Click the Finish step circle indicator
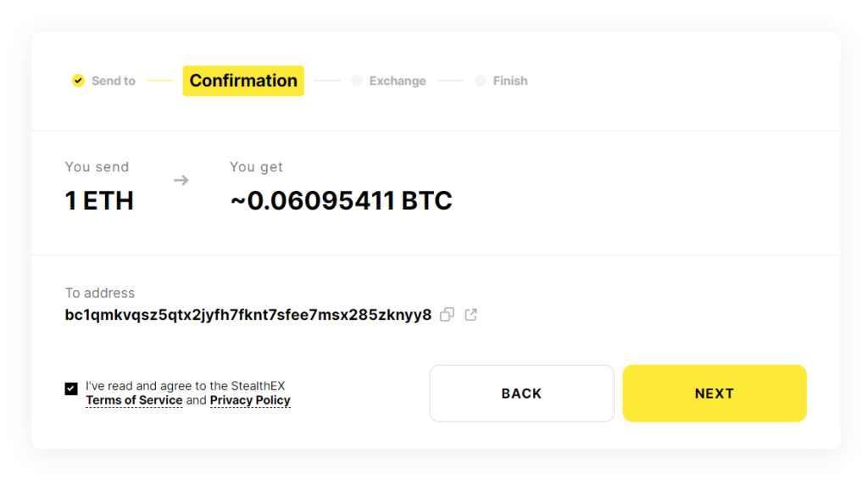Viewport: 868px width, 481px height. pos(481,81)
